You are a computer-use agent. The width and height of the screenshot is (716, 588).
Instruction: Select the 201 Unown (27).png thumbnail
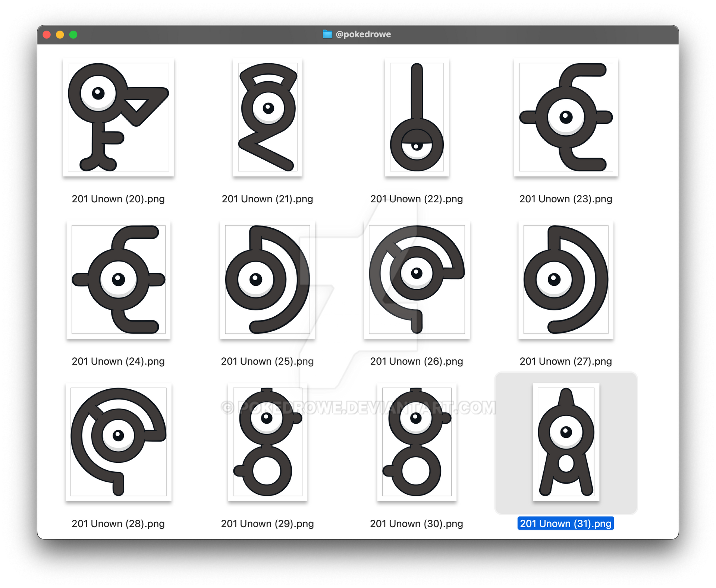tap(566, 279)
